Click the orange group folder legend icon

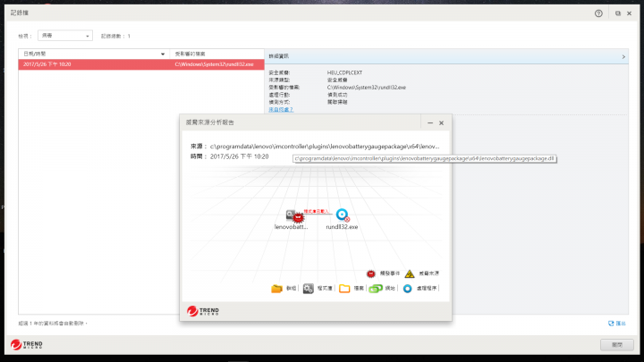(x=276, y=289)
